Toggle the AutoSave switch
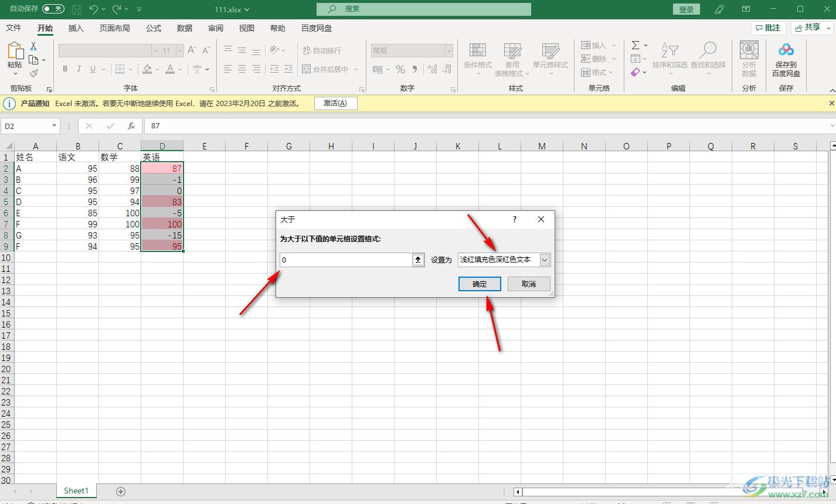 (53, 9)
